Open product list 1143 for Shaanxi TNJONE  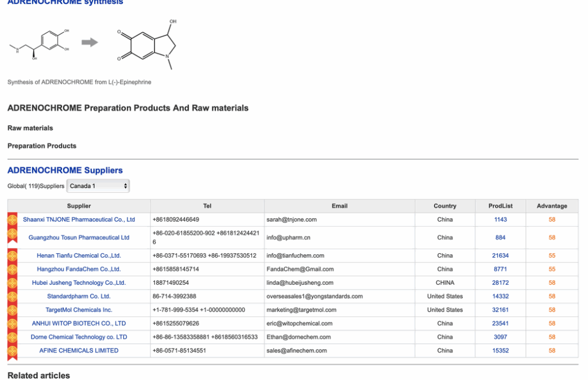pyautogui.click(x=500, y=220)
